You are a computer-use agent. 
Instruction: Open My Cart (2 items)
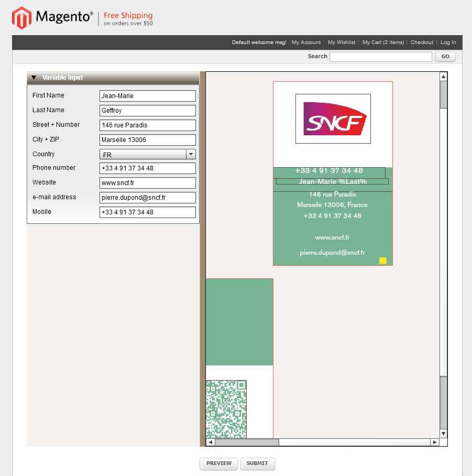[383, 42]
